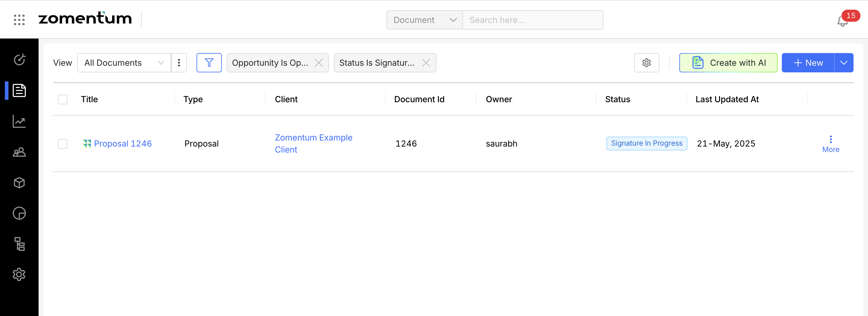The image size is (868, 316).
Task: Click the Search here input field
Action: point(533,20)
